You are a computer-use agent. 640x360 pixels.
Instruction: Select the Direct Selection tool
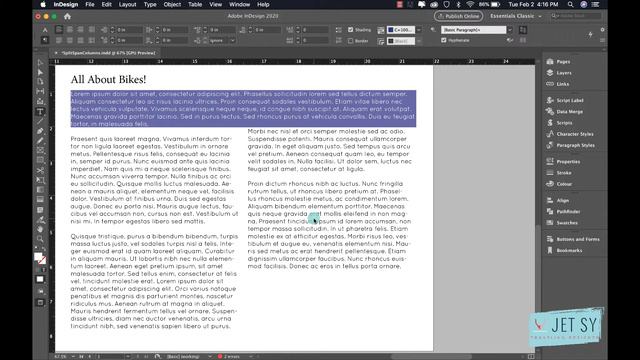pos(40,72)
